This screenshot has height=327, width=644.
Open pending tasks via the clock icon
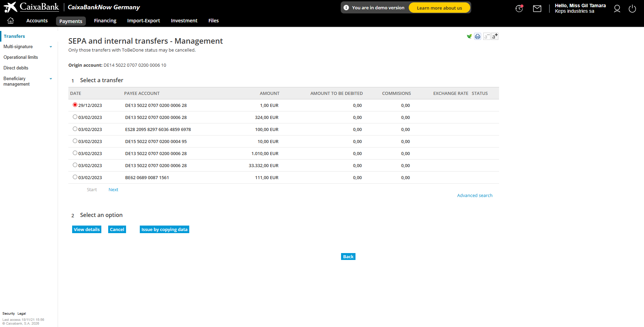[x=519, y=9]
